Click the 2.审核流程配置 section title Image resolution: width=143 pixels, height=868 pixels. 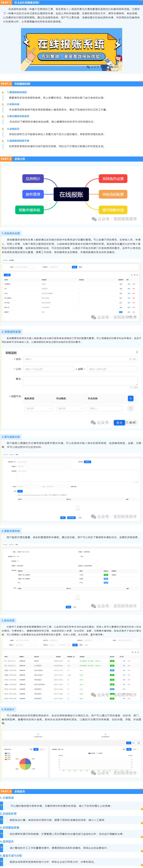pyautogui.click(x=11, y=332)
